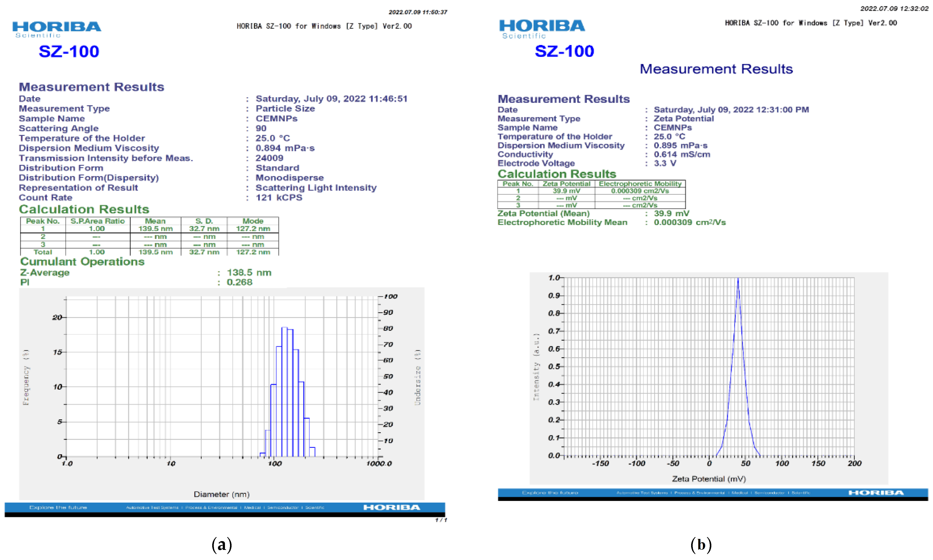Click the 'Monodisperse' dispersity value

click(290, 178)
